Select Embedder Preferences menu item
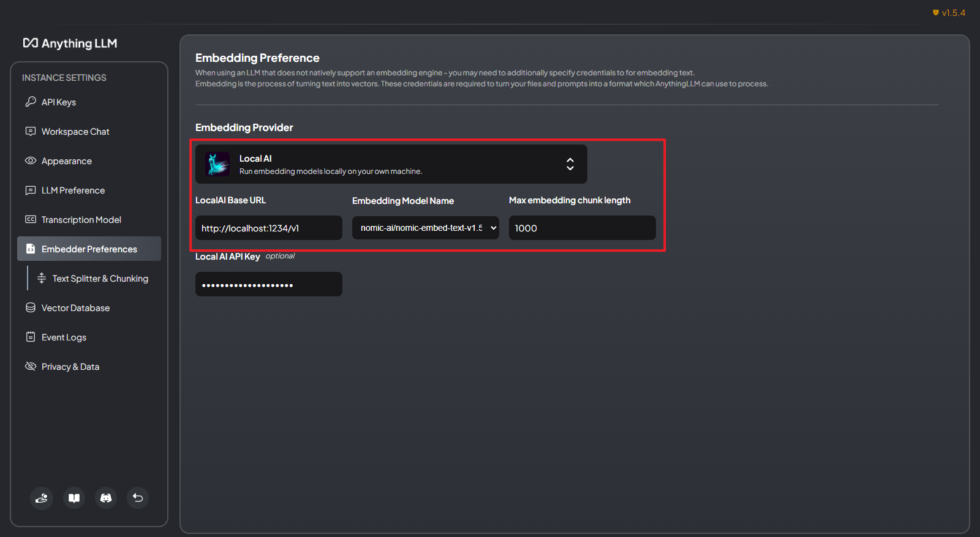Screen dimensions: 980x537 (x=89, y=249)
